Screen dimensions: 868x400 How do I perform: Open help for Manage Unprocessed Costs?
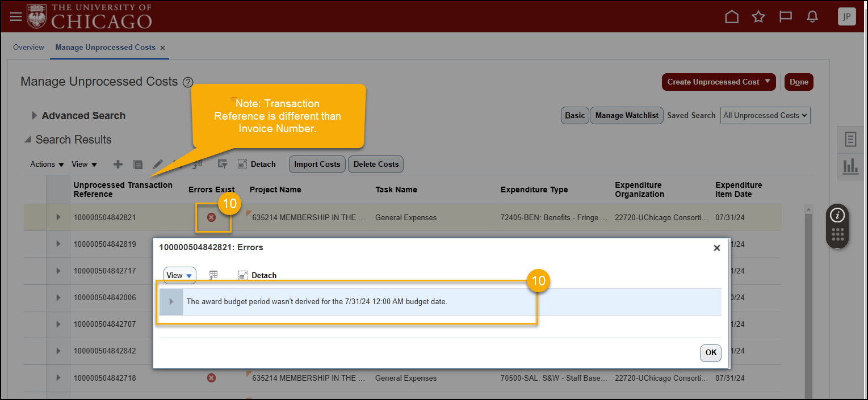tap(188, 82)
